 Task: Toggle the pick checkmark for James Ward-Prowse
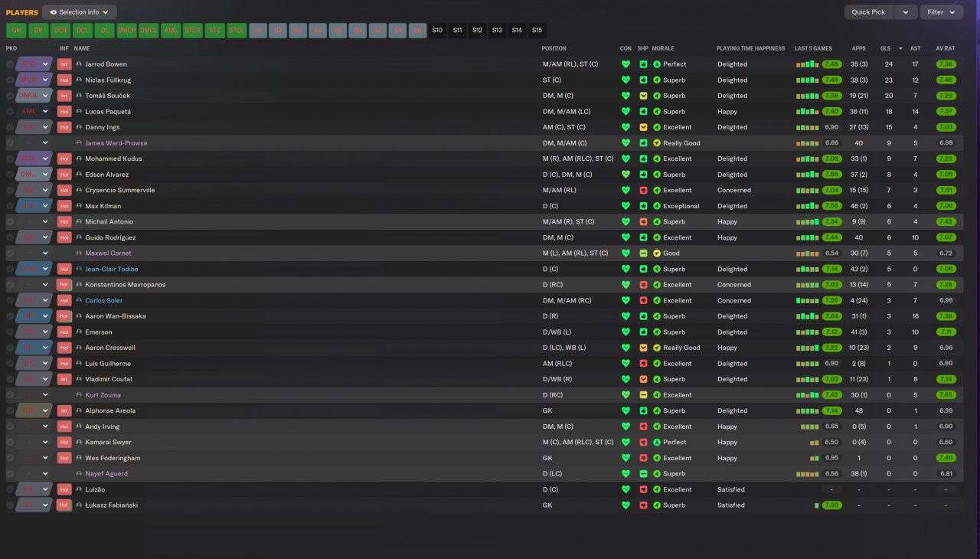pyautogui.click(x=10, y=143)
